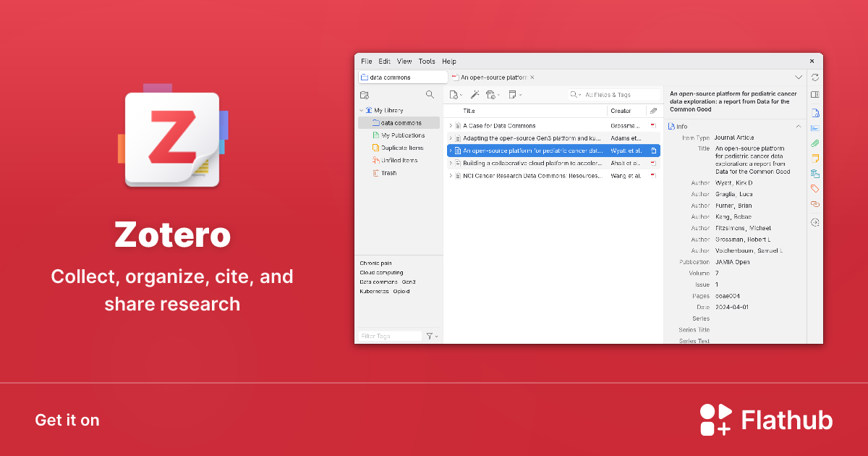Viewport: 868px width, 456px height.
Task: Create a new collection in My Library
Action: (364, 95)
